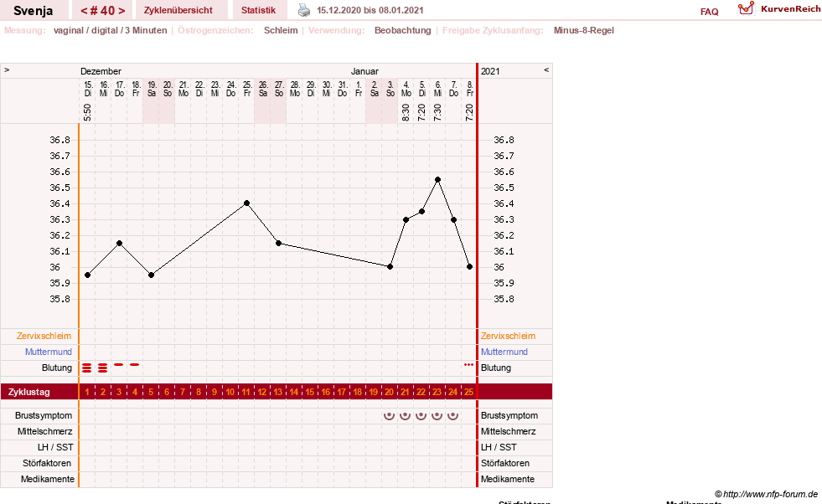Click the right Zervixschleim label
This screenshot has width=822, height=504.
click(508, 336)
